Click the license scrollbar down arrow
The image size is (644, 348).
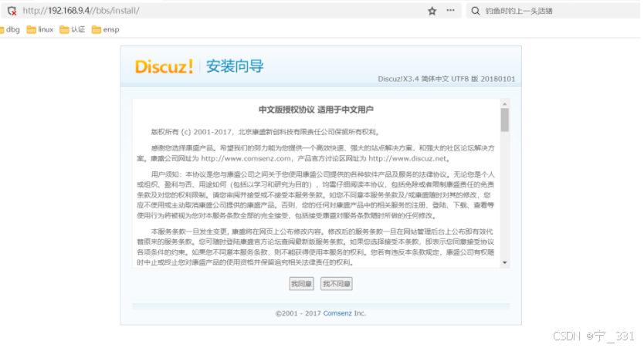pos(505,262)
